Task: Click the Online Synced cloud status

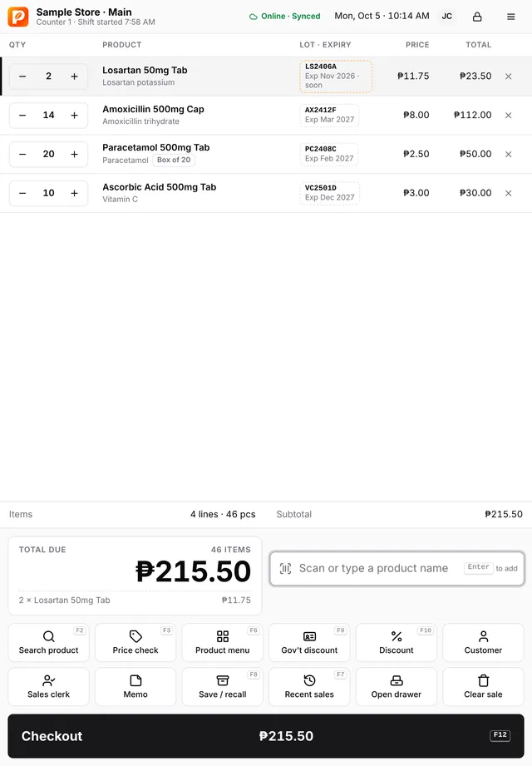Action: click(x=284, y=16)
